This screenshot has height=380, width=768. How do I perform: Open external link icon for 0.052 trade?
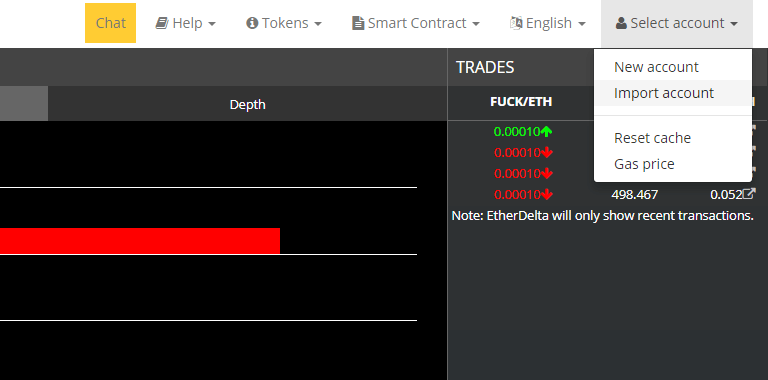(x=749, y=194)
